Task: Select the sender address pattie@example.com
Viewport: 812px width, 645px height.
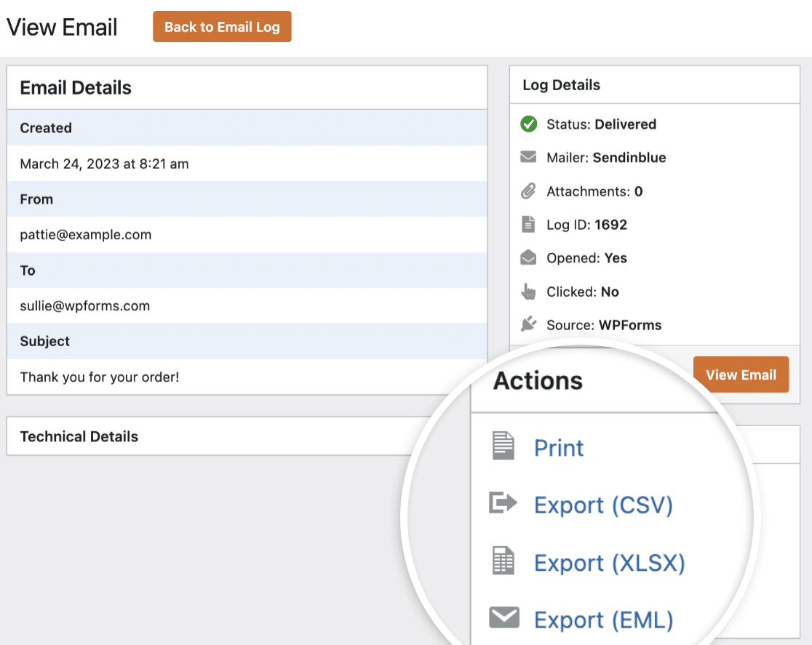Action: click(85, 234)
